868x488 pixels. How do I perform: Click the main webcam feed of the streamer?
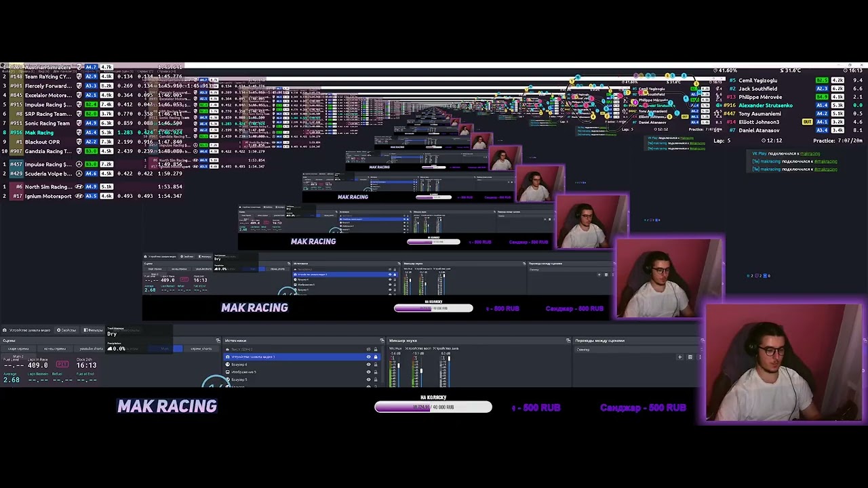point(784,364)
